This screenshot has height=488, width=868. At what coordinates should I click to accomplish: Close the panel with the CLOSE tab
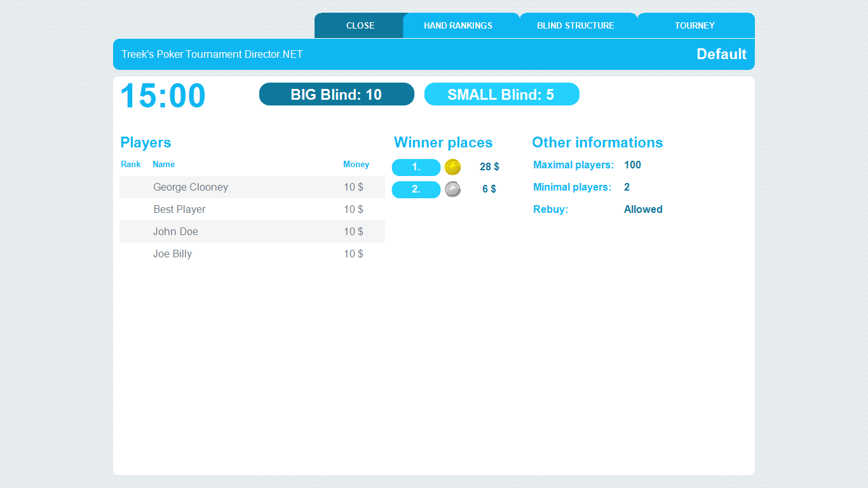click(360, 25)
